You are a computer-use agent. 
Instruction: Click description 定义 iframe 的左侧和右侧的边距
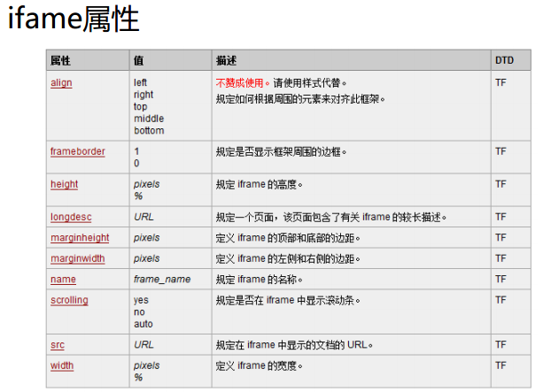click(x=288, y=258)
